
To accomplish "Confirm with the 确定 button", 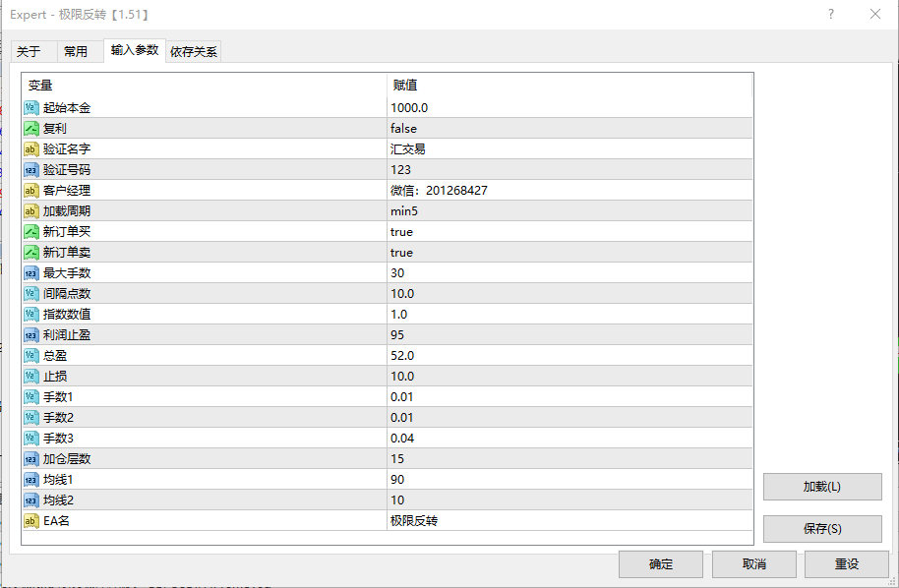I will pos(661,564).
